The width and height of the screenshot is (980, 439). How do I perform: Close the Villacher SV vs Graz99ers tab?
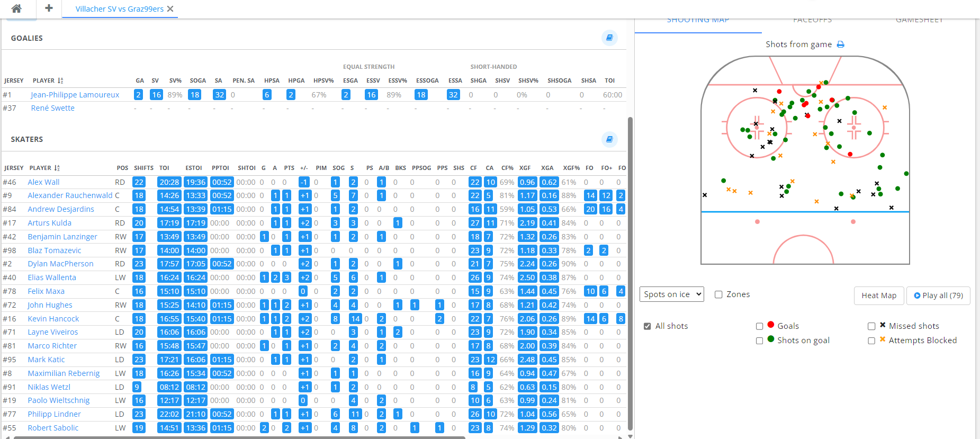click(x=170, y=9)
